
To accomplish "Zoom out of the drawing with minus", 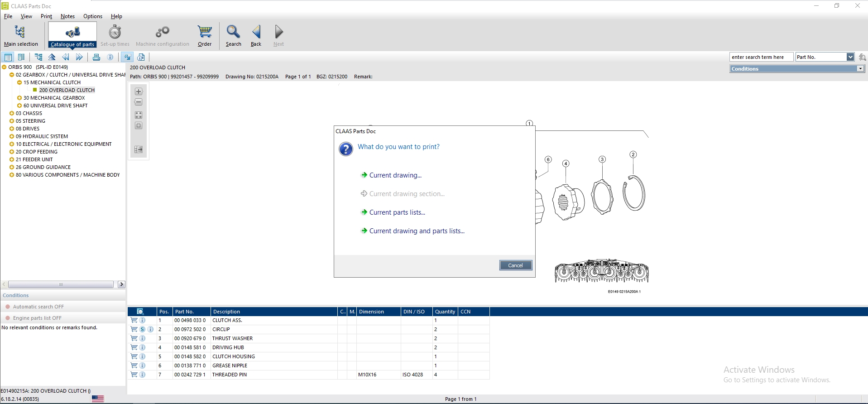I will (x=139, y=102).
